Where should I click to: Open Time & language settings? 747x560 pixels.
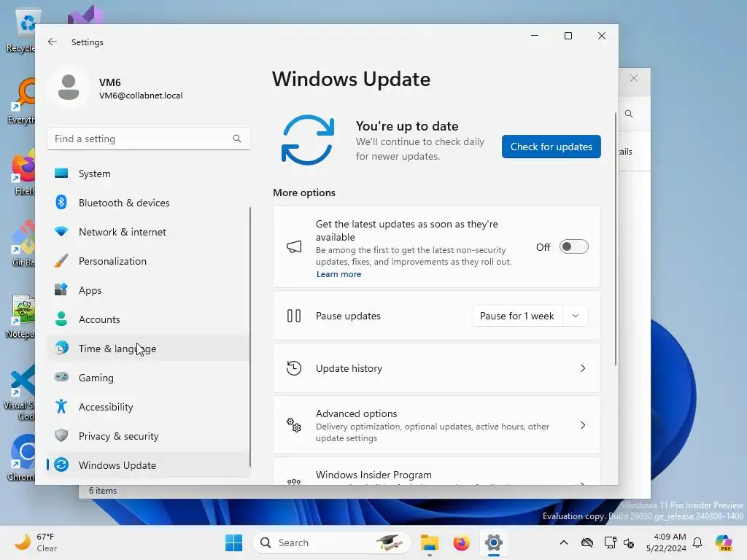pyautogui.click(x=149, y=348)
